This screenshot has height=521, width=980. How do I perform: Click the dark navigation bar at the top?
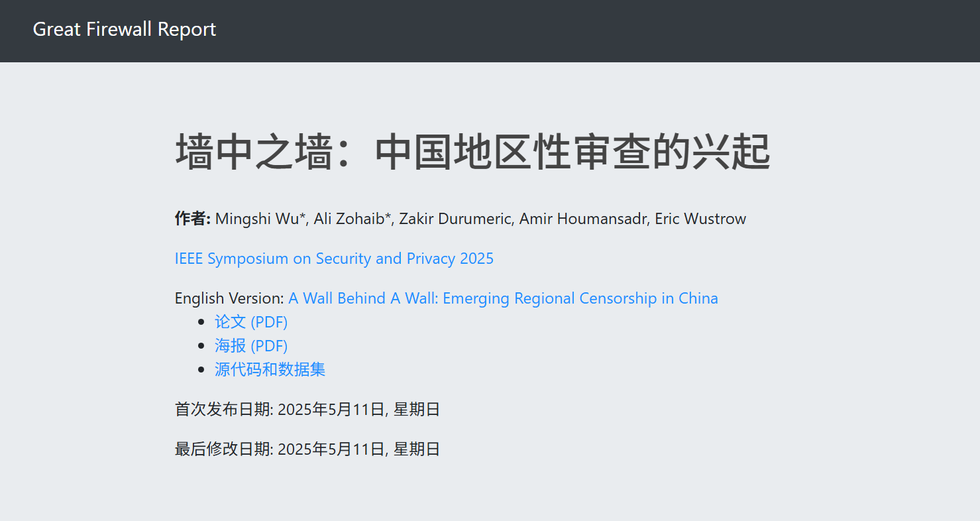490,29
